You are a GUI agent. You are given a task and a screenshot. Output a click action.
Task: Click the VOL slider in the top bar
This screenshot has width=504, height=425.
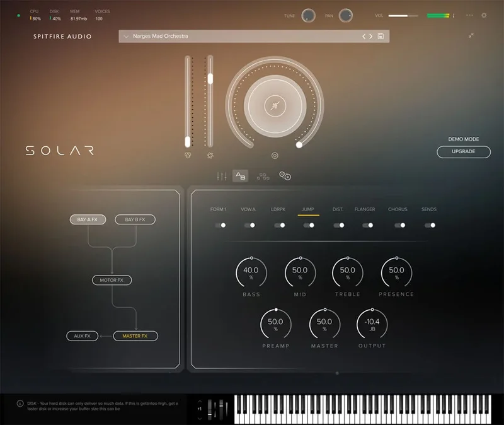pos(403,15)
